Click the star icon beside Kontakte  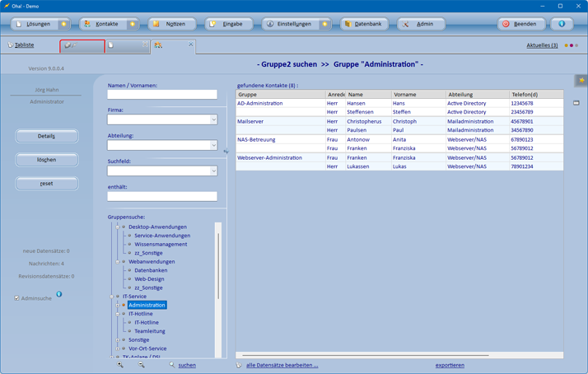pyautogui.click(x=132, y=24)
